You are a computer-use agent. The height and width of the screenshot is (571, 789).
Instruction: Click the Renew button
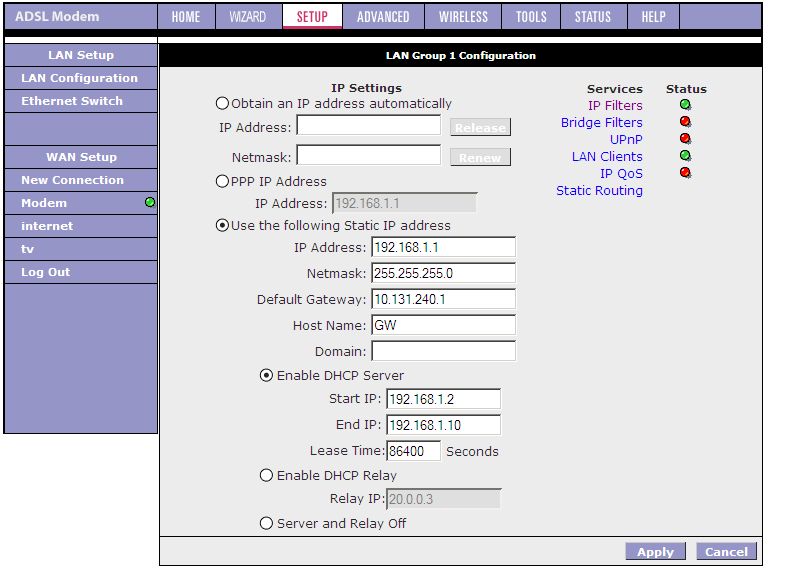point(481,157)
